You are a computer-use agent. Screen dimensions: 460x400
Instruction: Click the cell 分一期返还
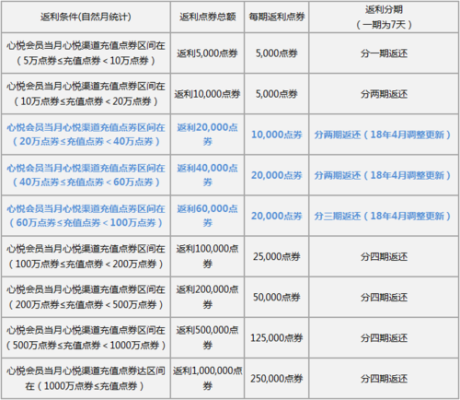coord(384,53)
